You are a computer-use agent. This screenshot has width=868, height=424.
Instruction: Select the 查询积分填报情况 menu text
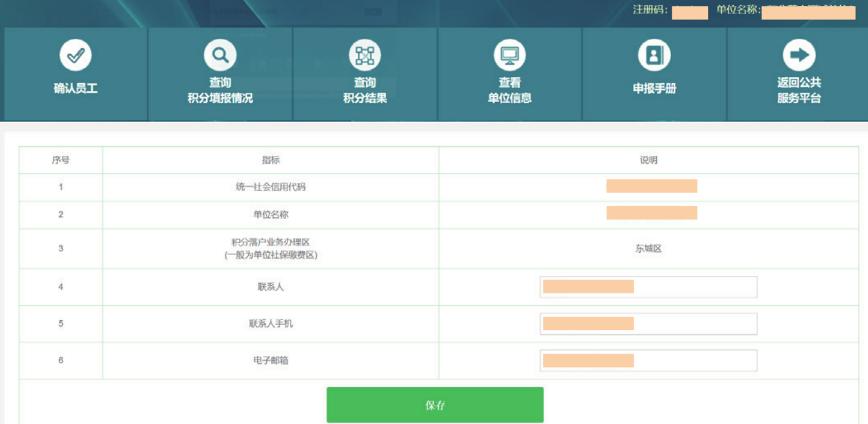coord(220,90)
